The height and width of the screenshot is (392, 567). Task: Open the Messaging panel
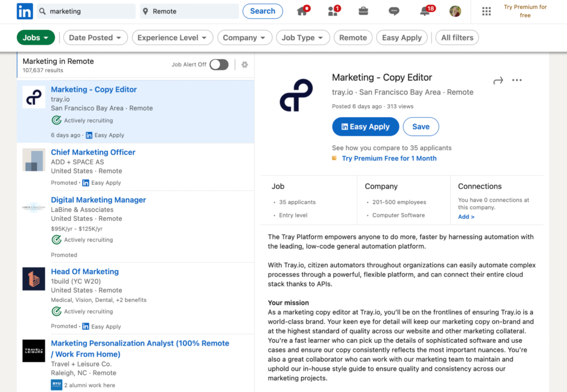(x=393, y=11)
